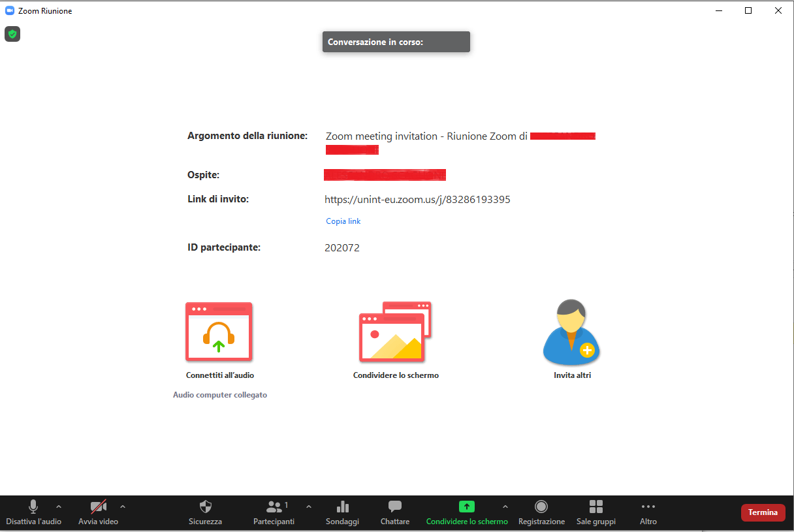Maximize the Zoom Riunione window
Image resolution: width=794 pixels, height=532 pixels.
tap(748, 10)
